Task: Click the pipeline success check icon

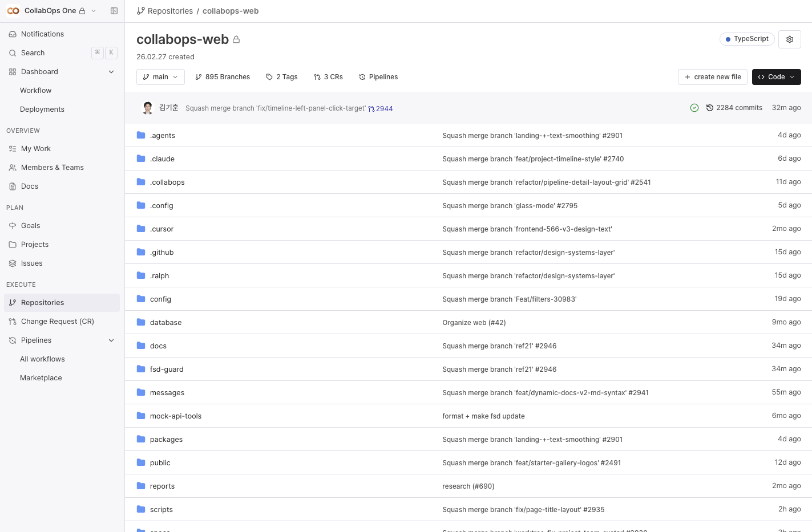Action: [x=694, y=108]
